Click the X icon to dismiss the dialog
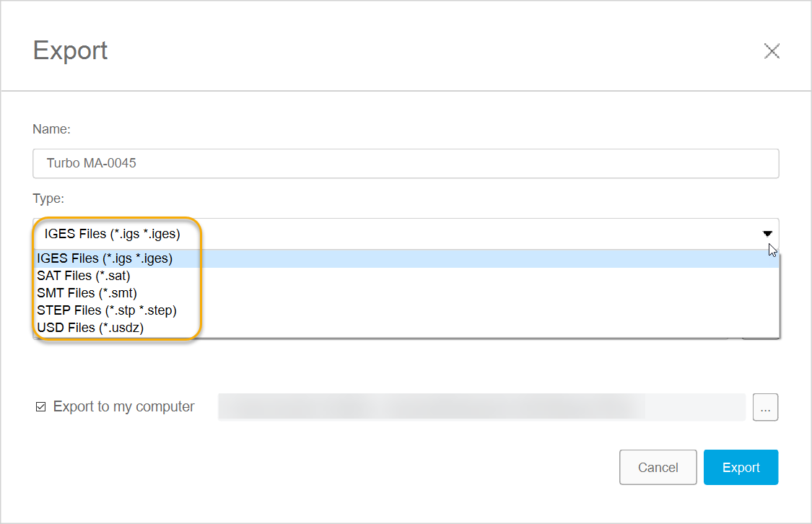812x524 pixels. (772, 51)
